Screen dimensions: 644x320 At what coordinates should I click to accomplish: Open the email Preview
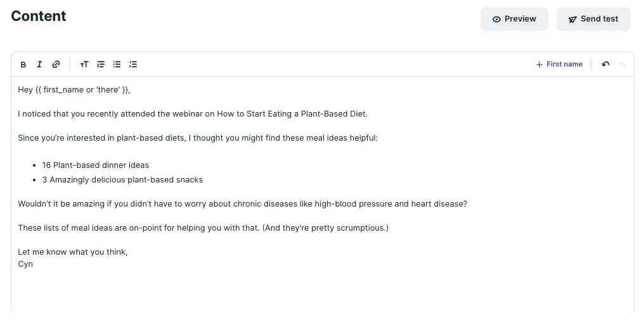click(514, 19)
